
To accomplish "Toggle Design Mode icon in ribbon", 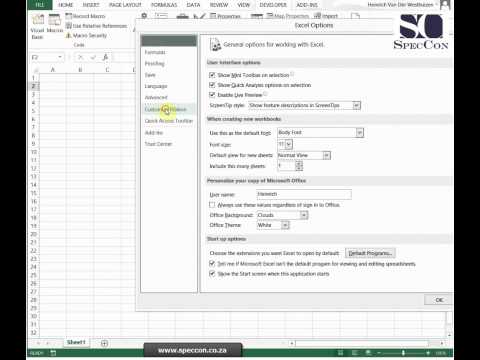I will 199,16.
